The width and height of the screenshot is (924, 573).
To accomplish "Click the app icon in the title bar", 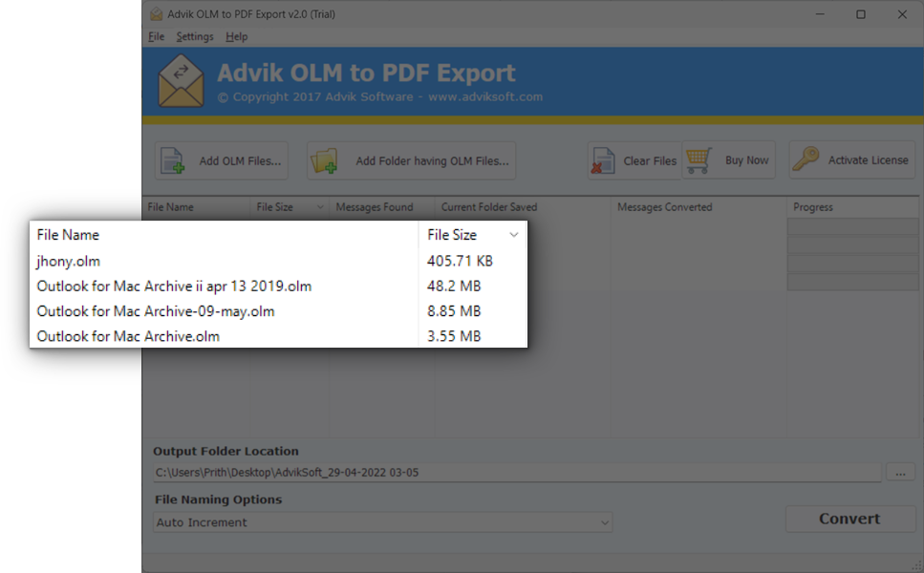I will [x=156, y=14].
